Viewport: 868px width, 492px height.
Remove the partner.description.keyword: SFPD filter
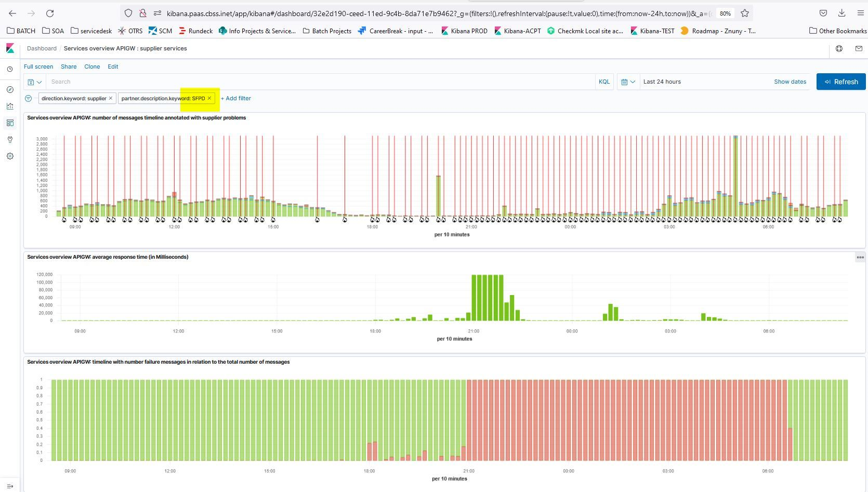coord(209,98)
